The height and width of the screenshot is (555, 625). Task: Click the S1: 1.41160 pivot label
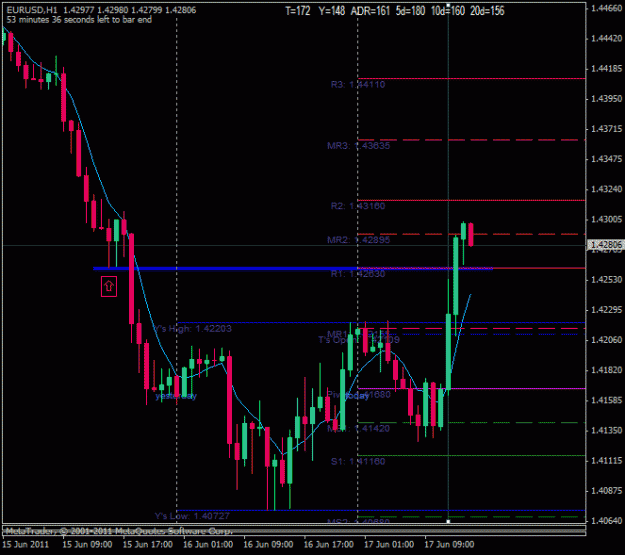pyautogui.click(x=358, y=462)
